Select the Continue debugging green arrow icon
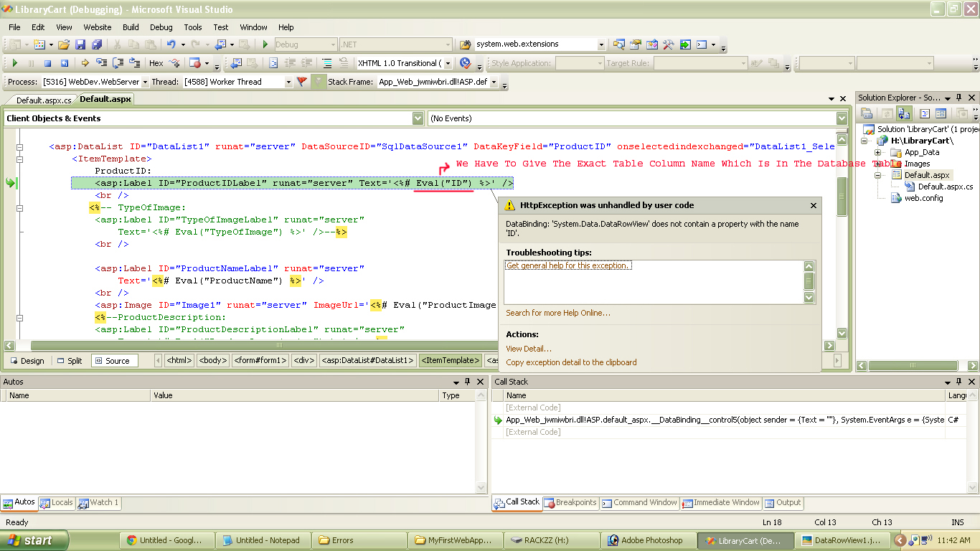Image resolution: width=980 pixels, height=551 pixels. 14,62
